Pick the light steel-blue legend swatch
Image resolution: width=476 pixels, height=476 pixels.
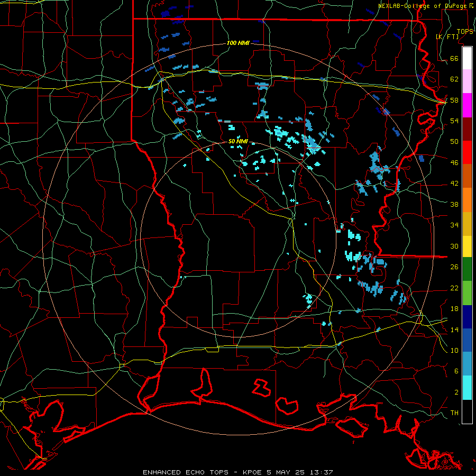pos(467,363)
